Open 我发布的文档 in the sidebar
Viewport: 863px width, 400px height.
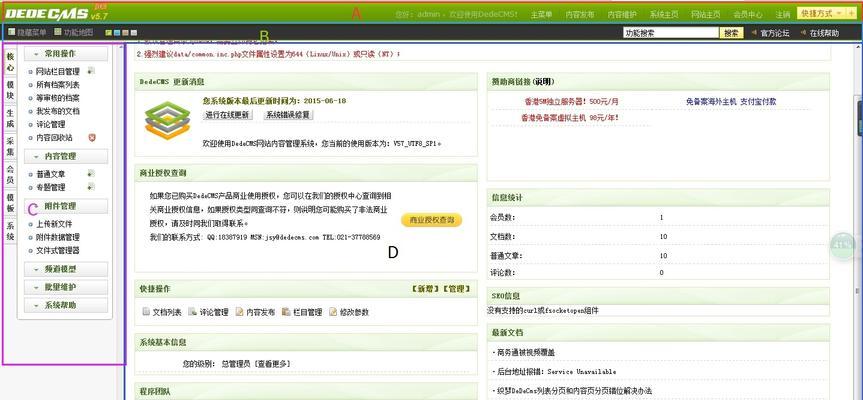pyautogui.click(x=58, y=111)
